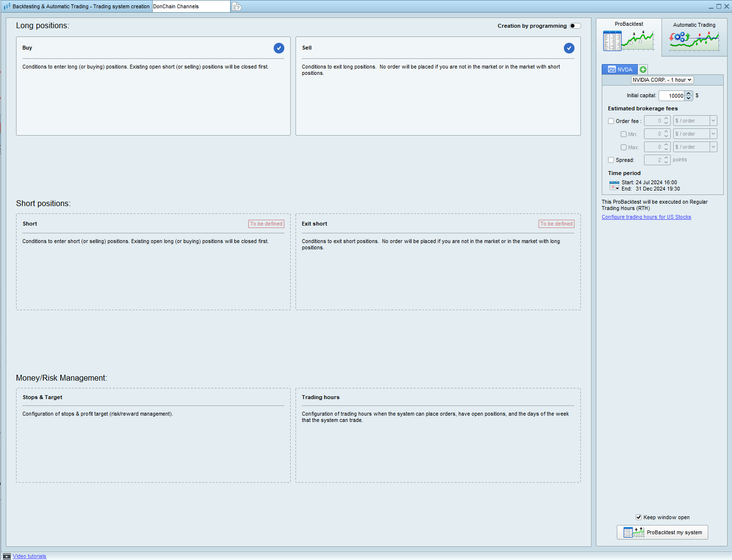Click the blue checkmark on the Sell box
This screenshot has height=560, width=732.
(x=569, y=48)
